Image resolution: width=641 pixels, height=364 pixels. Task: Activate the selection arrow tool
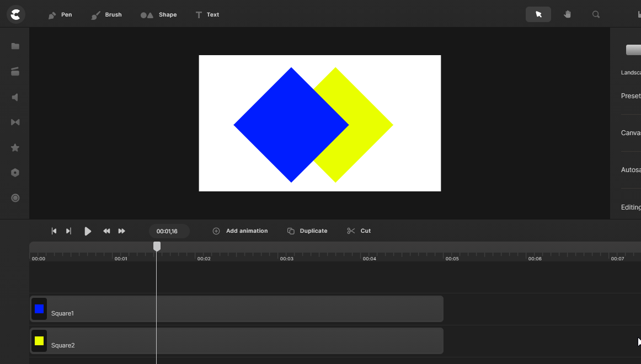coord(538,14)
